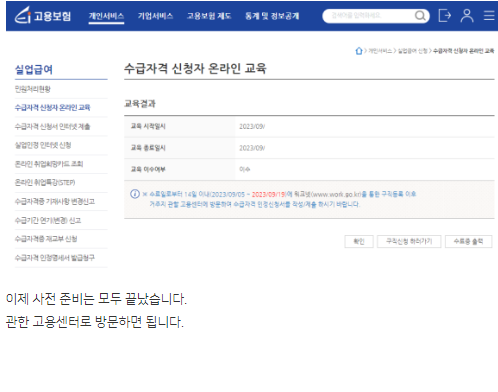
Task: Open 온라인 취업희망카드 조회 sidebar item
Action: pyautogui.click(x=49, y=164)
